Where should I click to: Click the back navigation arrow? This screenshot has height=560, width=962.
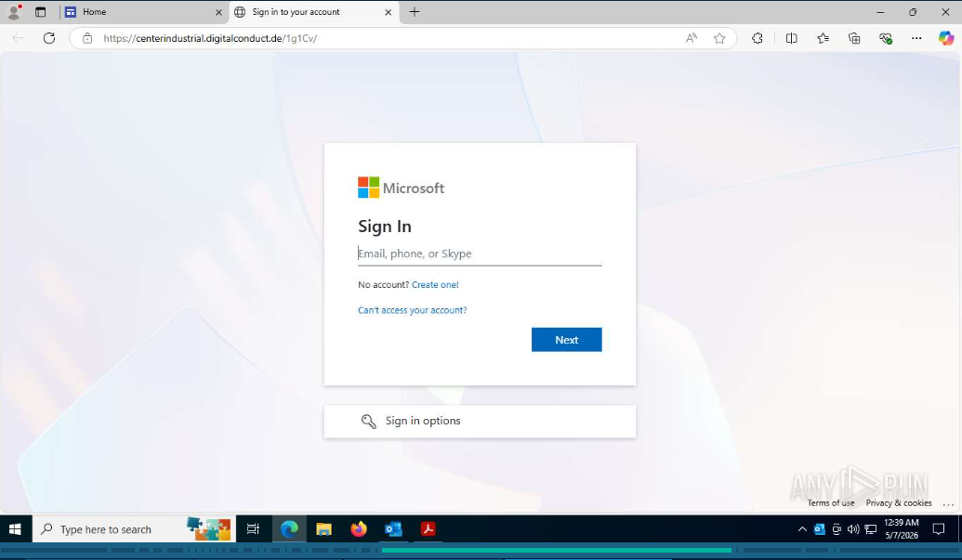point(18,38)
